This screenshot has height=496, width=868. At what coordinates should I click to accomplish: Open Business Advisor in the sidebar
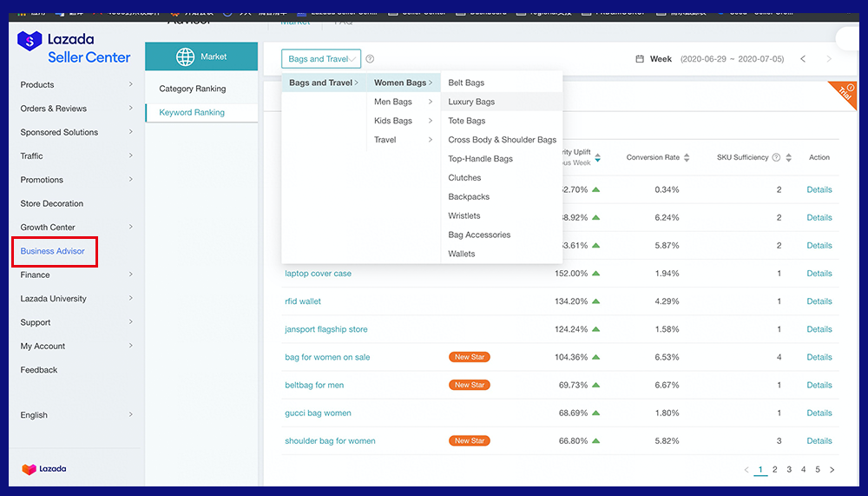click(x=53, y=251)
